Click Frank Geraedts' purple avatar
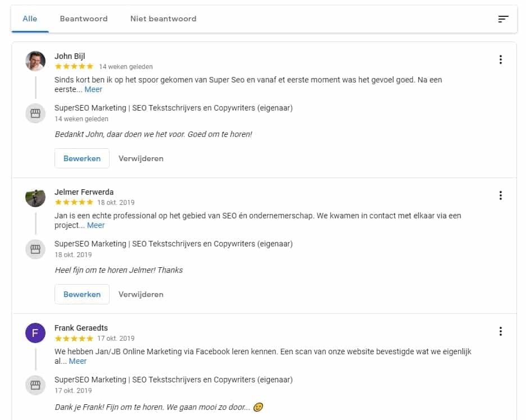This screenshot has height=420, width=526. [35, 332]
